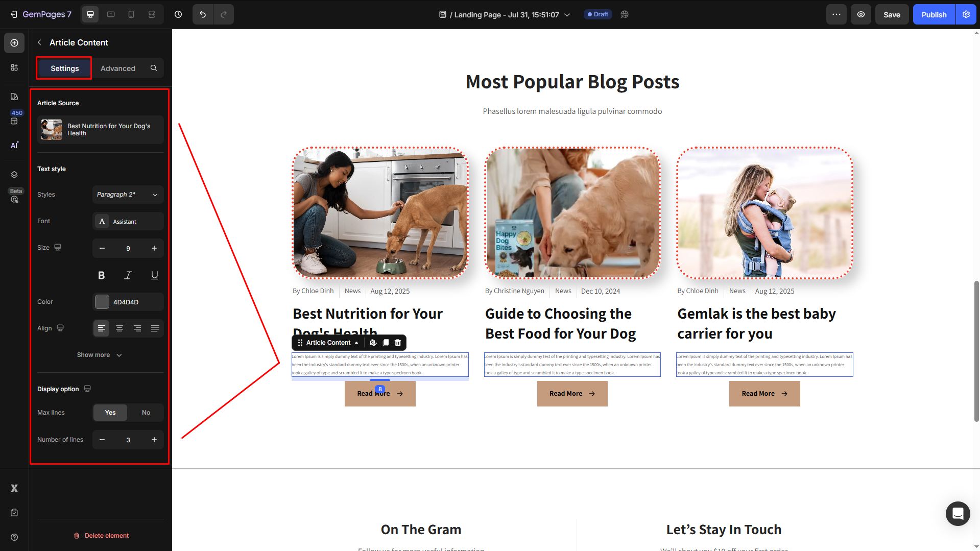Viewport: 980px width, 551px height.
Task: Undo the last change
Action: (203, 14)
